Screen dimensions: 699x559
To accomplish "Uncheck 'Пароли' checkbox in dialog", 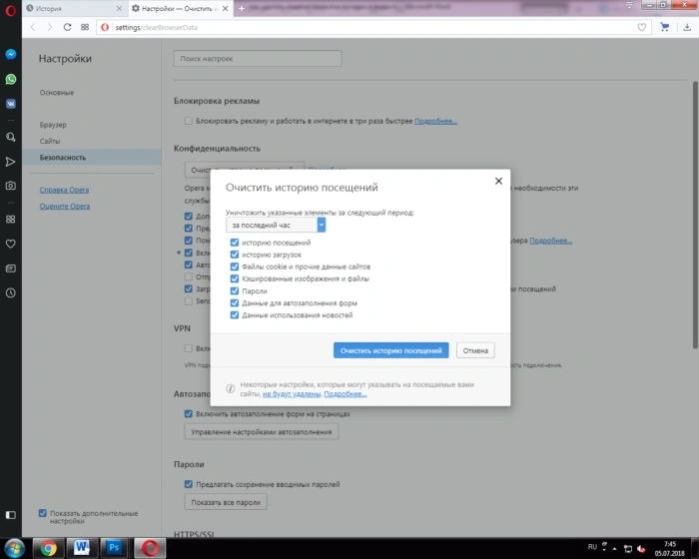I will [234, 291].
